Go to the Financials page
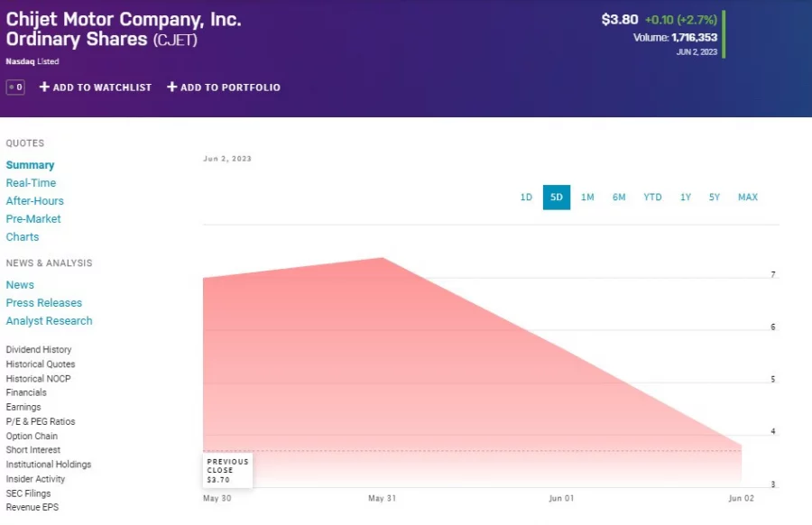The height and width of the screenshot is (525, 812). pyautogui.click(x=26, y=392)
